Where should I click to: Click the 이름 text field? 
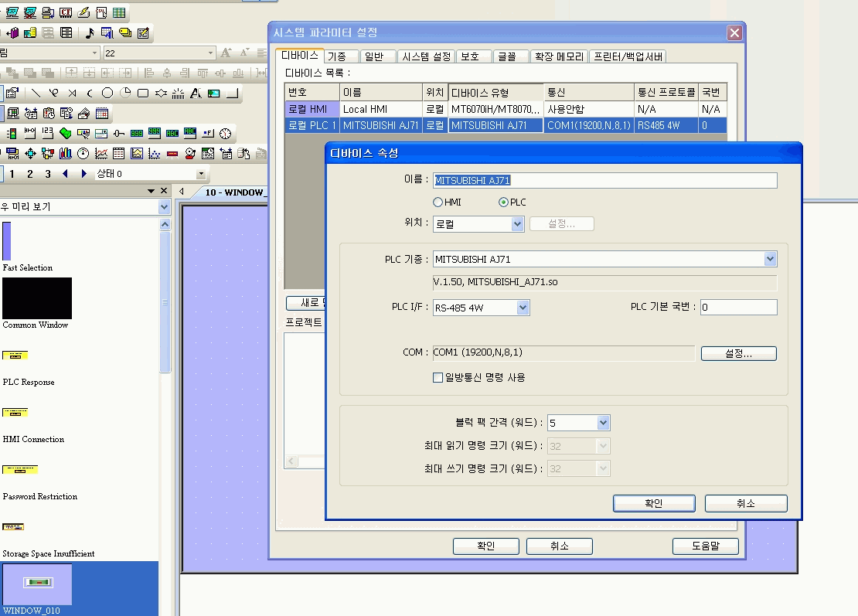coord(604,180)
